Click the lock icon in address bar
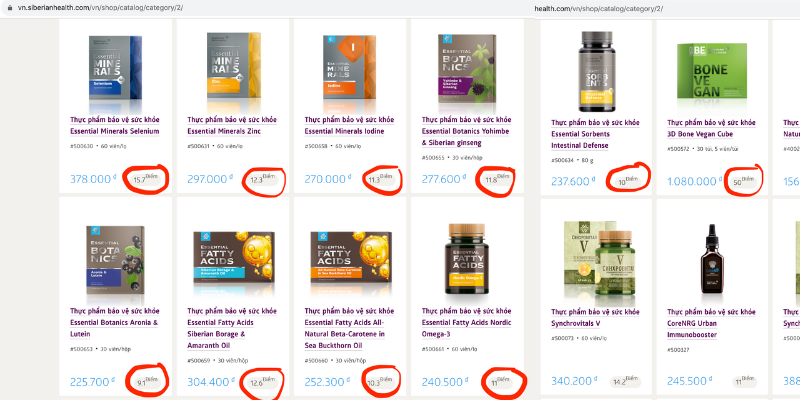The width and height of the screenshot is (800, 400). [10, 8]
